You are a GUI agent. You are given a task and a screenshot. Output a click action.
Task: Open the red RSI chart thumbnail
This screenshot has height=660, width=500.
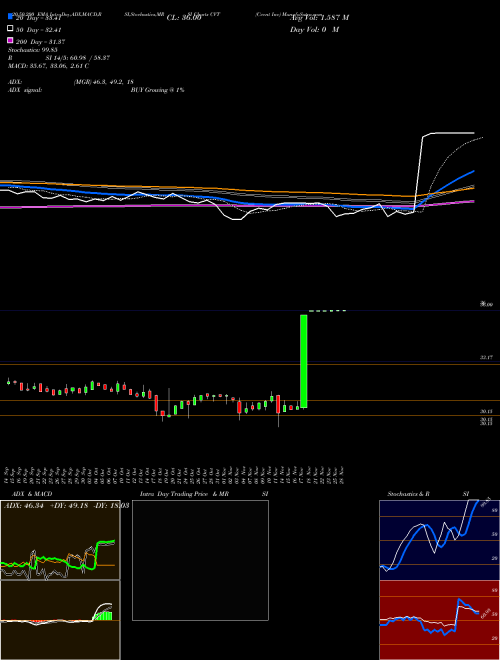coord(439,620)
